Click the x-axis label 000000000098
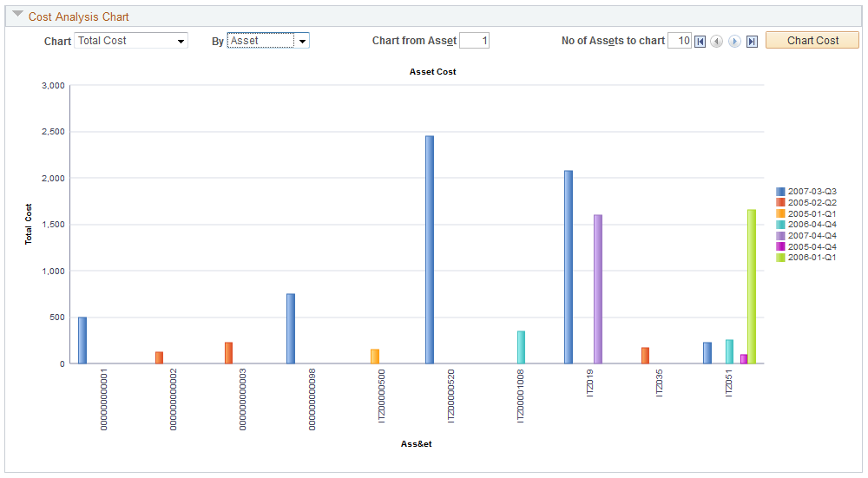This screenshot has height=478, width=868. pos(312,399)
